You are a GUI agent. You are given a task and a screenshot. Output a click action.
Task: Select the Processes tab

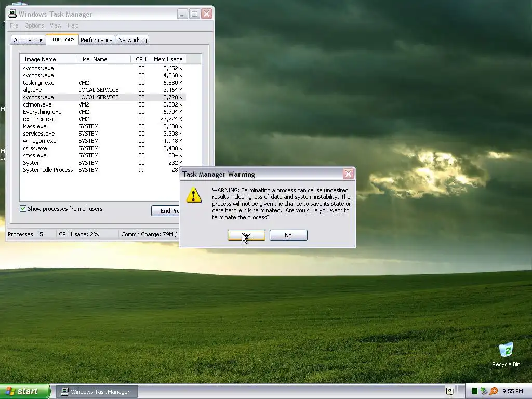click(x=62, y=39)
